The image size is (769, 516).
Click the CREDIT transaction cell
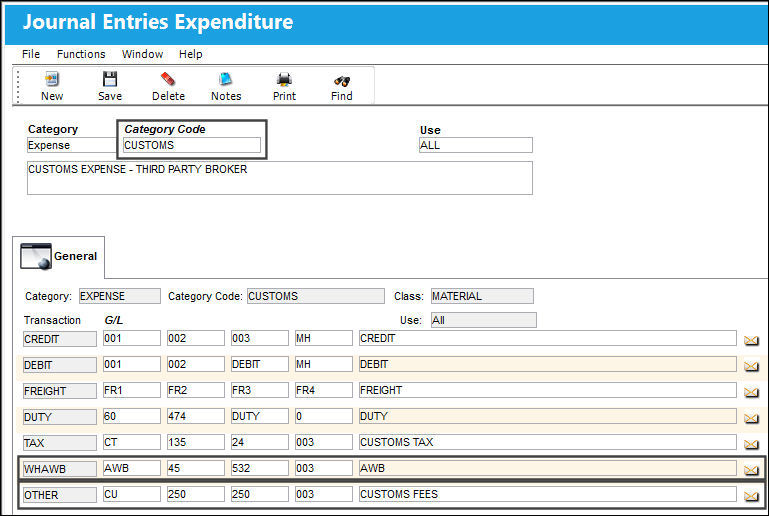60,339
